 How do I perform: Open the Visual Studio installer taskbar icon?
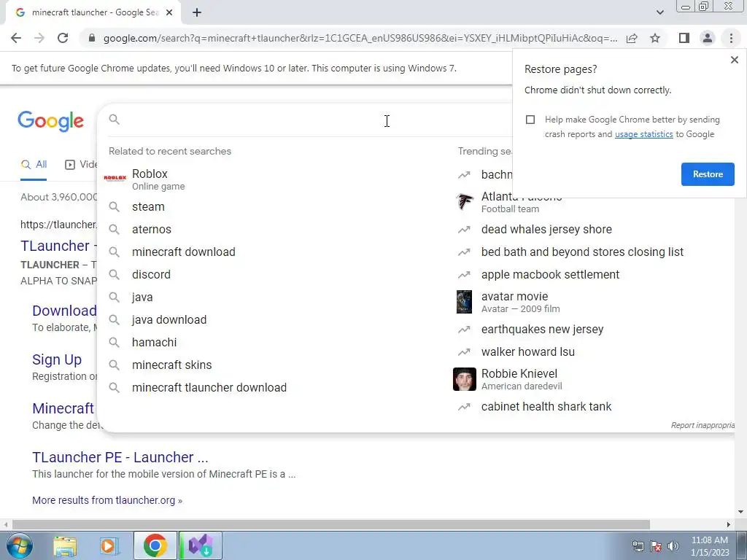200,545
